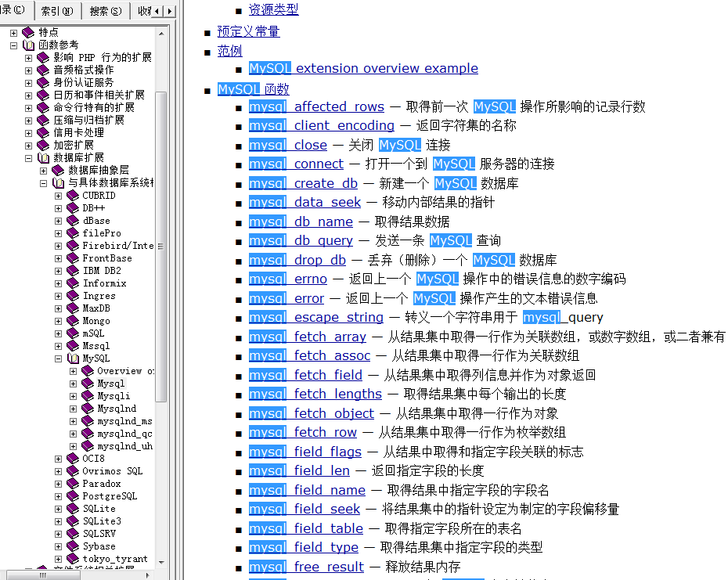Switch to the 索引 tab

(x=57, y=11)
